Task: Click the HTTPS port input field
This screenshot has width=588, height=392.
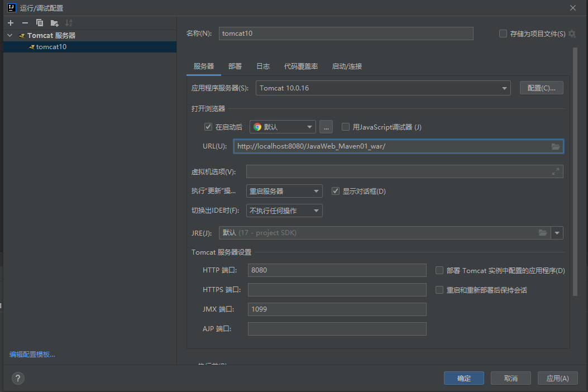Action: [337, 290]
